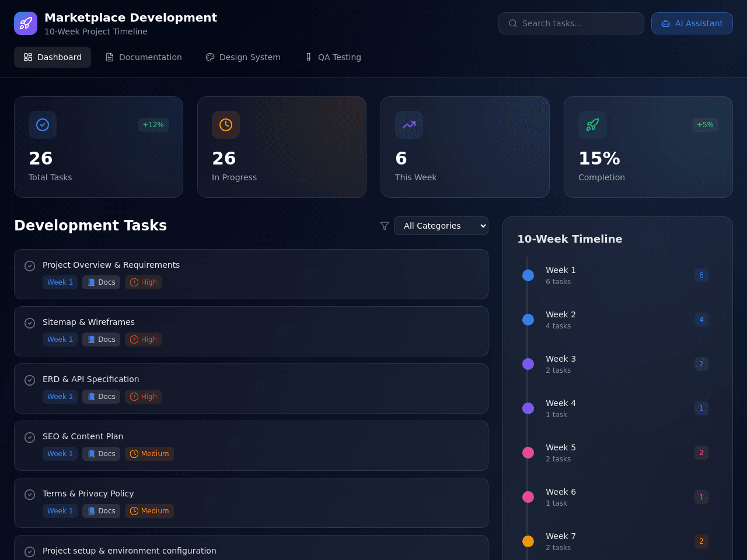Select the Week 4 timeline marker
Viewport: 747px width, 560px height.
point(528,408)
